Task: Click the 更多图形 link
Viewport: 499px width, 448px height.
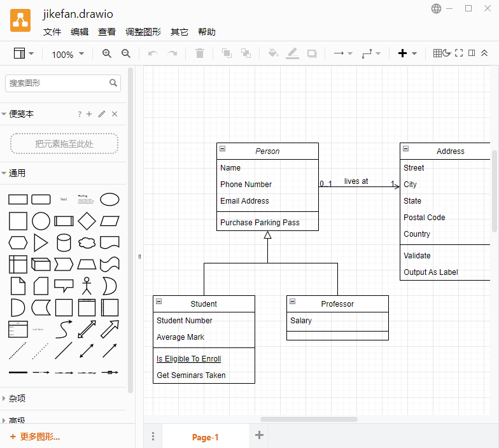Action: (x=35, y=437)
